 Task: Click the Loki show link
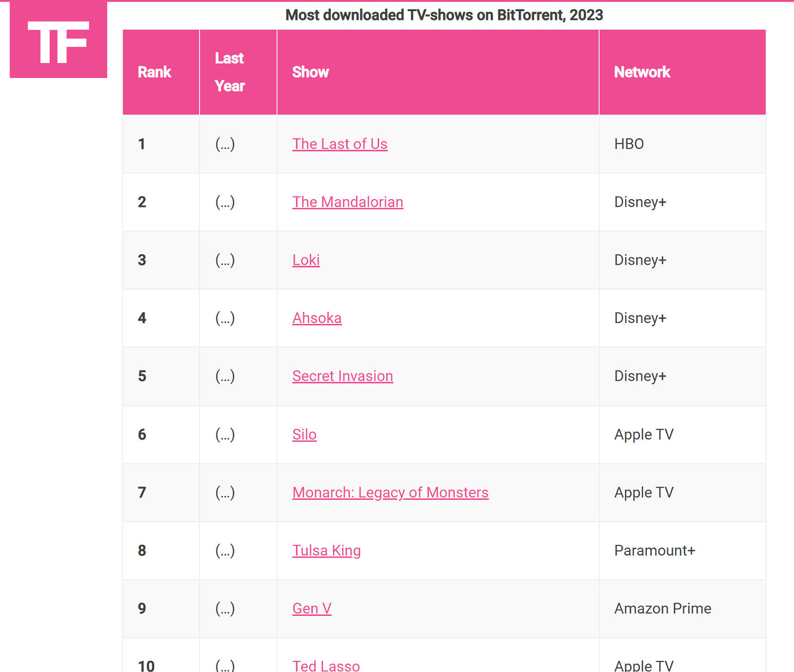click(306, 260)
